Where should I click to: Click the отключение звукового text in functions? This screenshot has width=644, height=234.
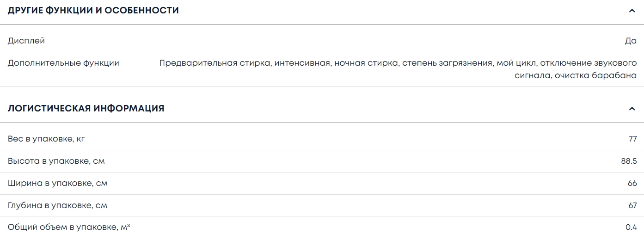(x=588, y=63)
